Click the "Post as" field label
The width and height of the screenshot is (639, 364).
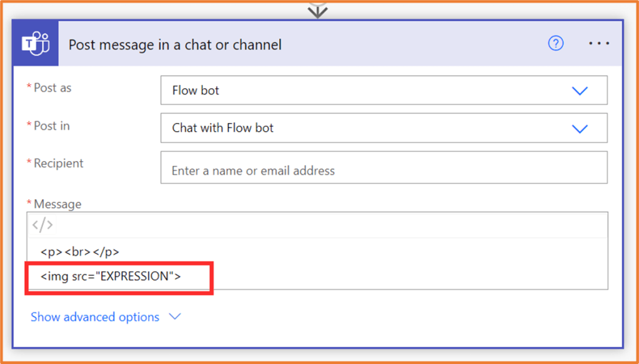point(52,88)
